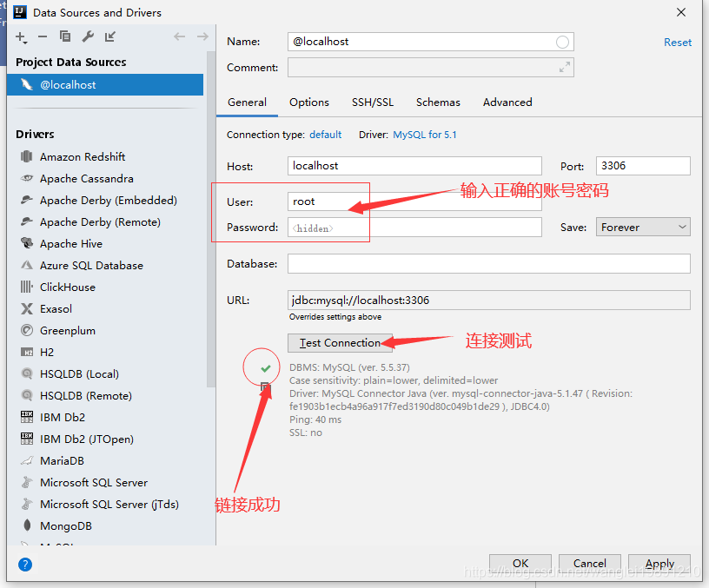Click the URL input field
The height and width of the screenshot is (588, 709).
(x=489, y=301)
